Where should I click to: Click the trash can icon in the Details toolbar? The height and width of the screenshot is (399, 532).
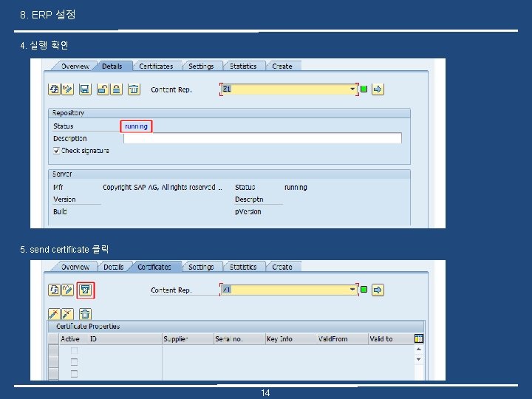(x=134, y=89)
